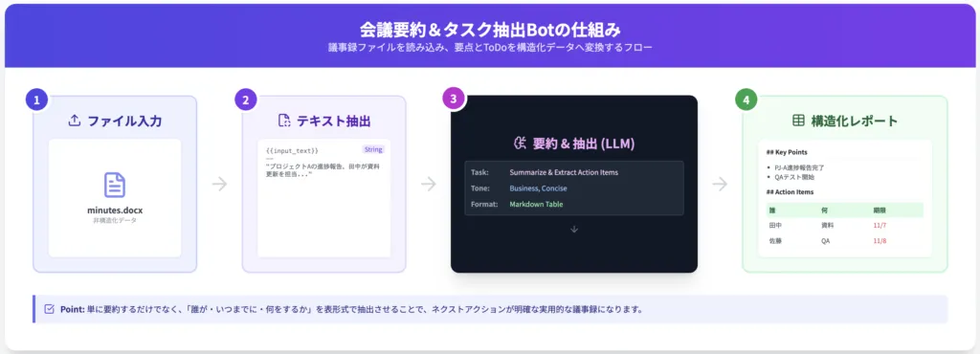Click the 期限 column header
This screenshot has width=980, height=354.
[x=880, y=210]
